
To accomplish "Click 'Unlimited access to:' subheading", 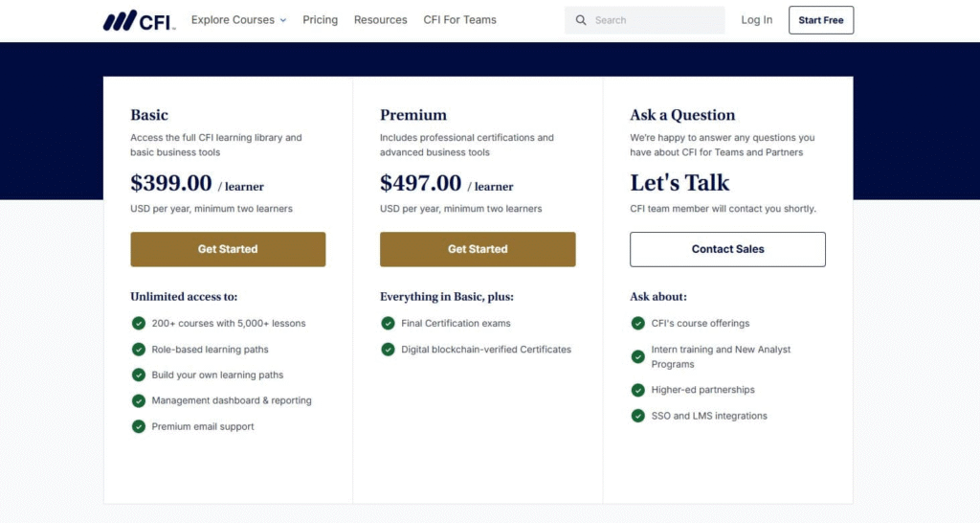I will coord(184,297).
